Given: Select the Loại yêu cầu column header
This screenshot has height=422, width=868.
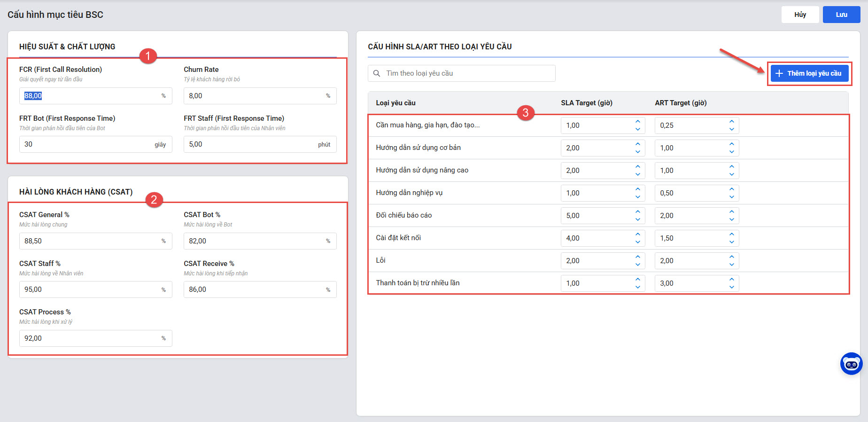Looking at the screenshot, I should point(395,103).
